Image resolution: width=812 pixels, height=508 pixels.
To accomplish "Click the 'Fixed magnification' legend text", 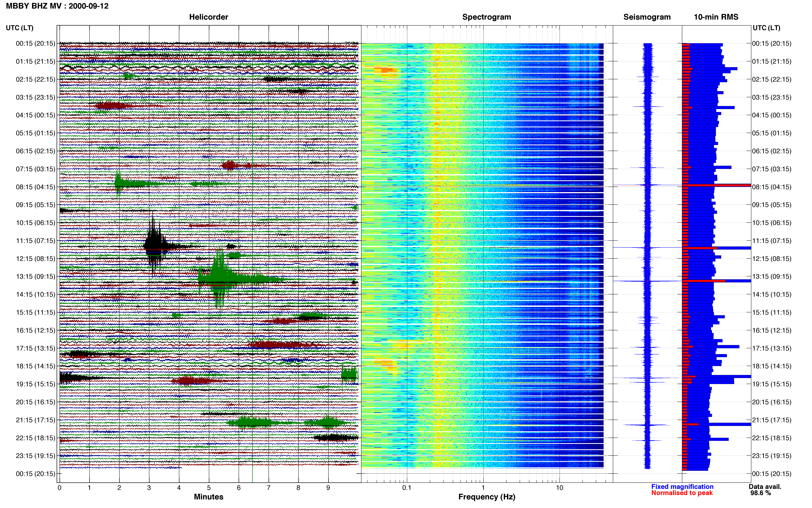I will (682, 486).
